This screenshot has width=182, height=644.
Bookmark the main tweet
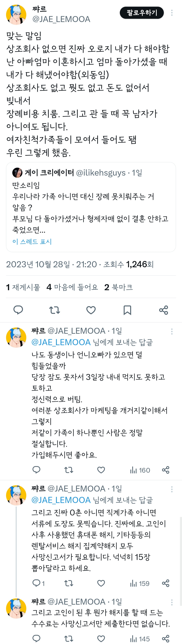[127, 310]
